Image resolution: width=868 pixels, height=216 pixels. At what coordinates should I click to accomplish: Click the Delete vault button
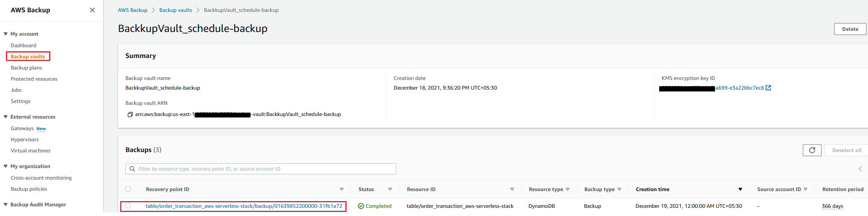click(850, 29)
